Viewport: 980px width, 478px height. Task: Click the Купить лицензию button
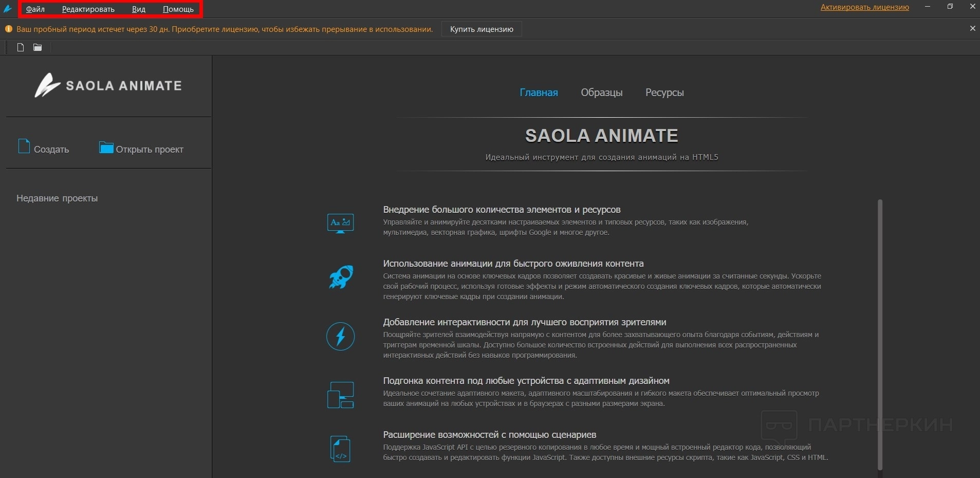click(x=482, y=29)
